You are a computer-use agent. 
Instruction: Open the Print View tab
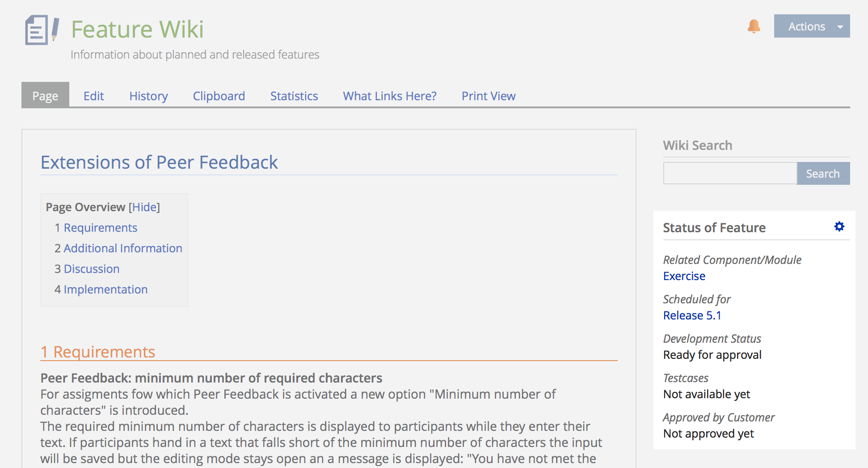coord(488,96)
